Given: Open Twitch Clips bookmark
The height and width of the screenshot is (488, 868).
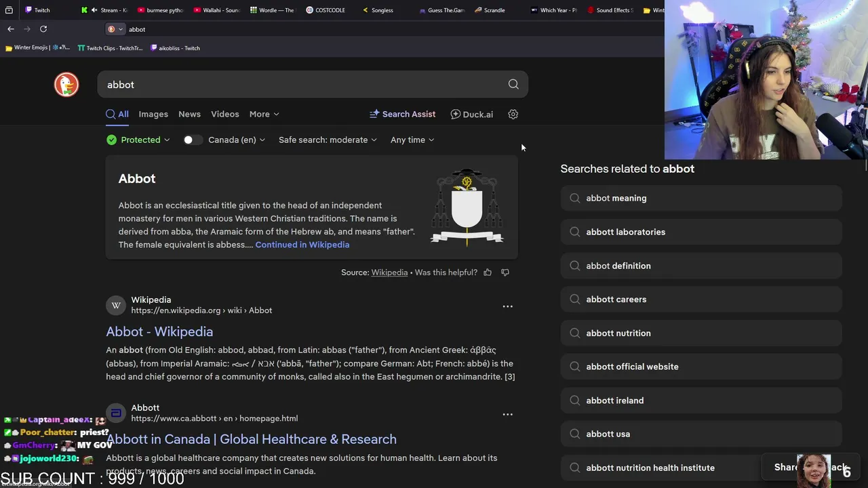Looking at the screenshot, I should [110, 48].
